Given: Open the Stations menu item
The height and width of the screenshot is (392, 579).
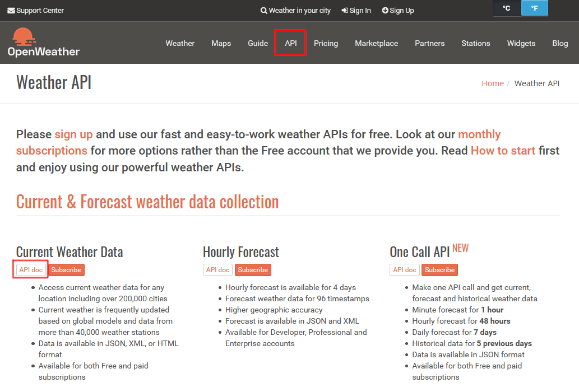Looking at the screenshot, I should point(476,43).
